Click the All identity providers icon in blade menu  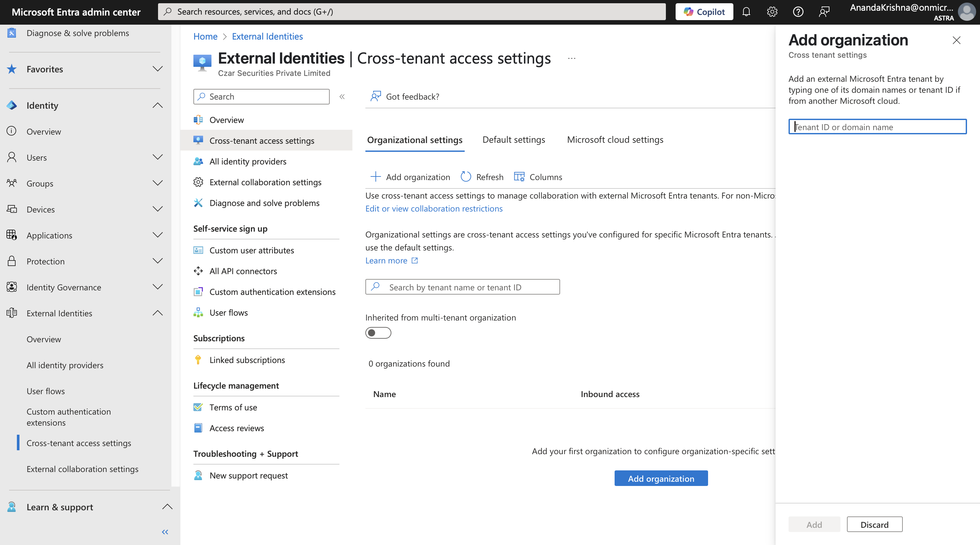[x=198, y=161]
